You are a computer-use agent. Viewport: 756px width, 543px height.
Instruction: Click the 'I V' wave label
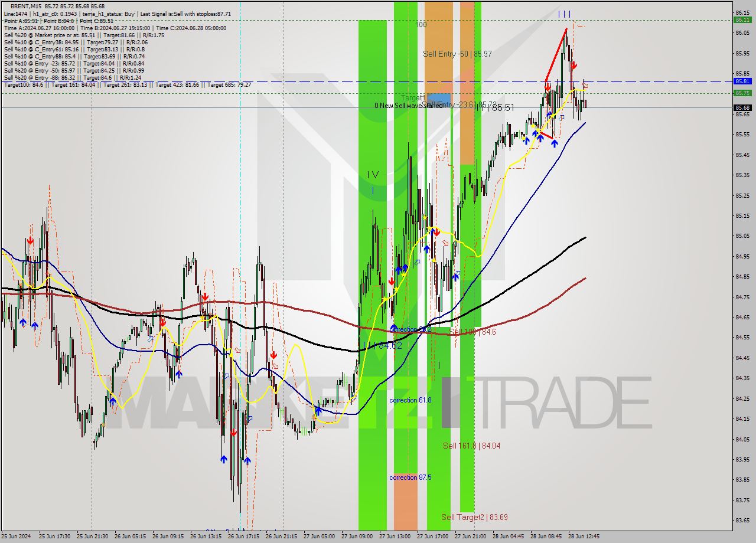(x=373, y=175)
